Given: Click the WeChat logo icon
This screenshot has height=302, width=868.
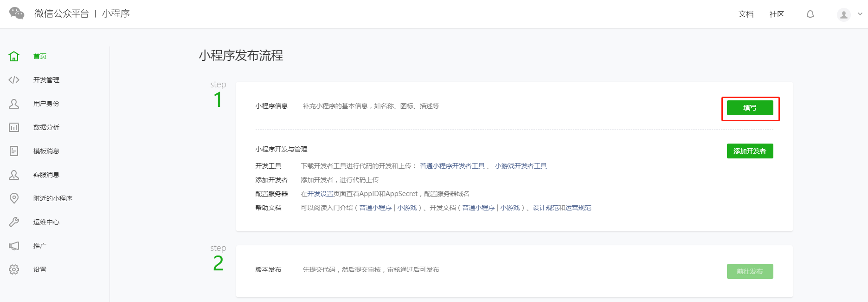Looking at the screenshot, I should pyautogui.click(x=17, y=13).
